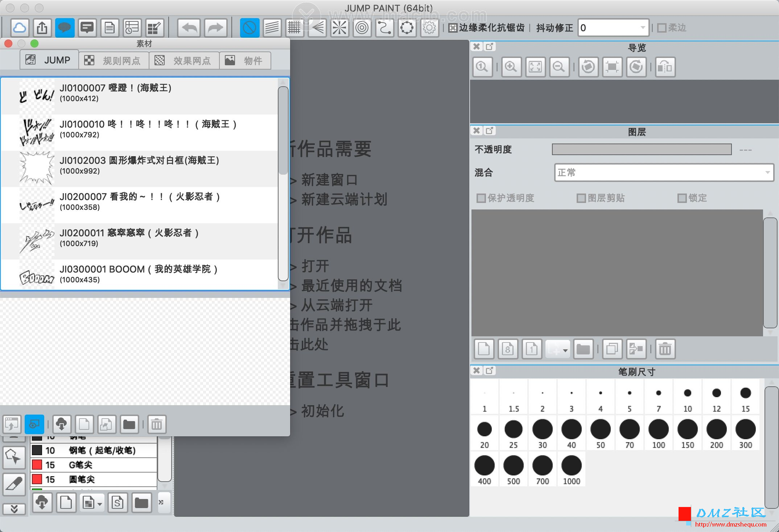Viewport: 779px width, 532px height.
Task: Click the redo arrow button
Action: click(216, 28)
